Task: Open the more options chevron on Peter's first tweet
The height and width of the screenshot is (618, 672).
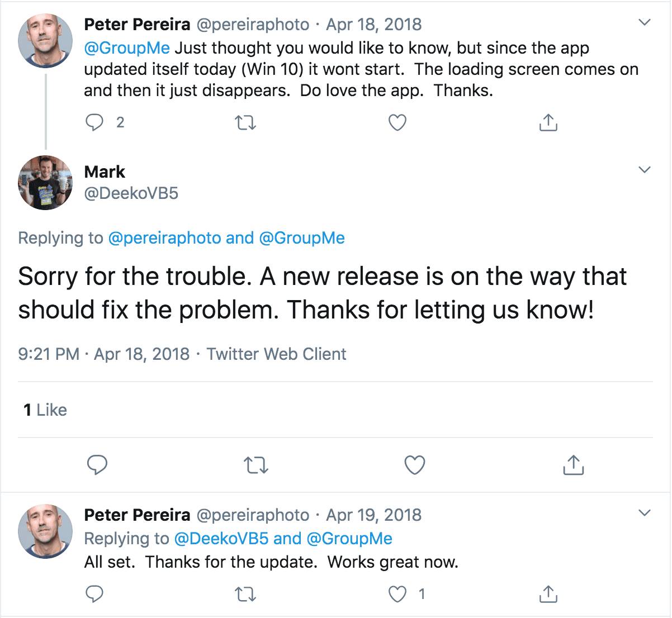Action: (645, 23)
